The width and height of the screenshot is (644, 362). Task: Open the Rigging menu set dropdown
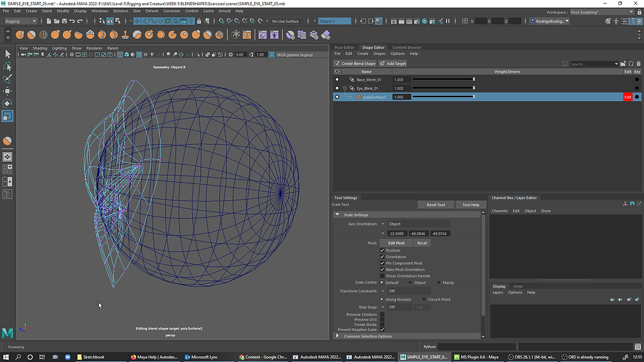pyautogui.click(x=20, y=21)
